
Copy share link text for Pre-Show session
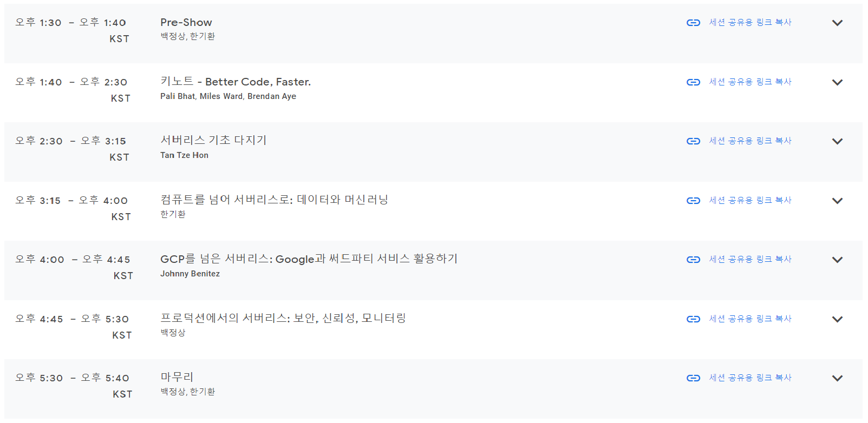click(750, 22)
